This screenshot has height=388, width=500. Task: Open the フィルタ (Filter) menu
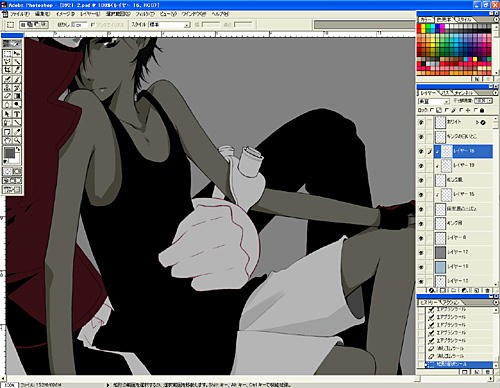click(145, 14)
